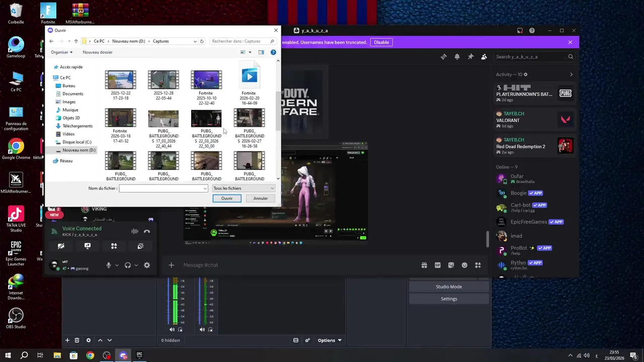Open the Discord emoji picker
644x362 pixels.
click(464, 265)
